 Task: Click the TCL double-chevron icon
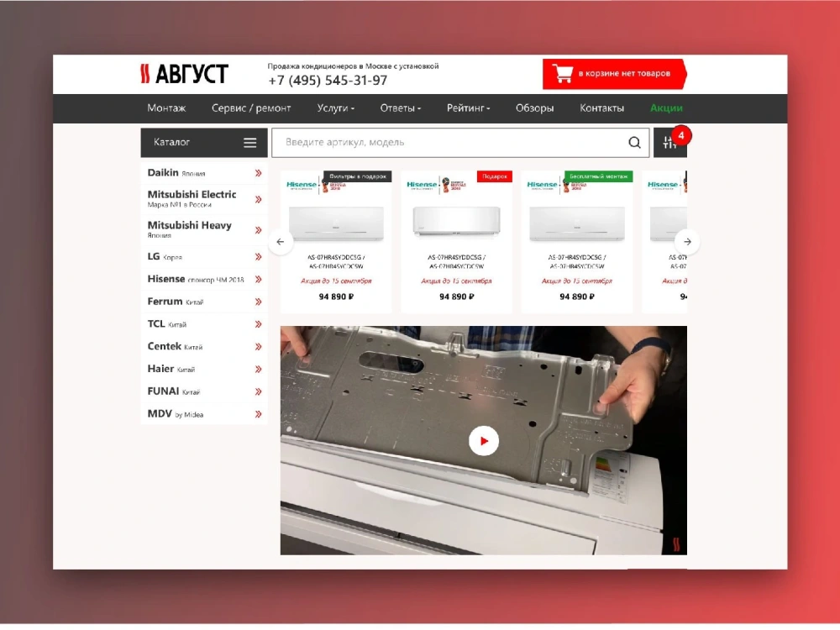click(258, 324)
